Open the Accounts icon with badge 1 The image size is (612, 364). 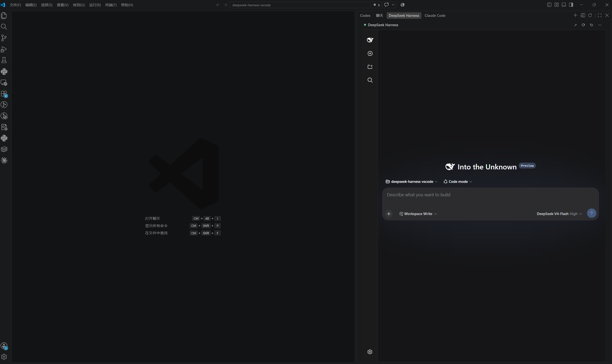coord(4,346)
